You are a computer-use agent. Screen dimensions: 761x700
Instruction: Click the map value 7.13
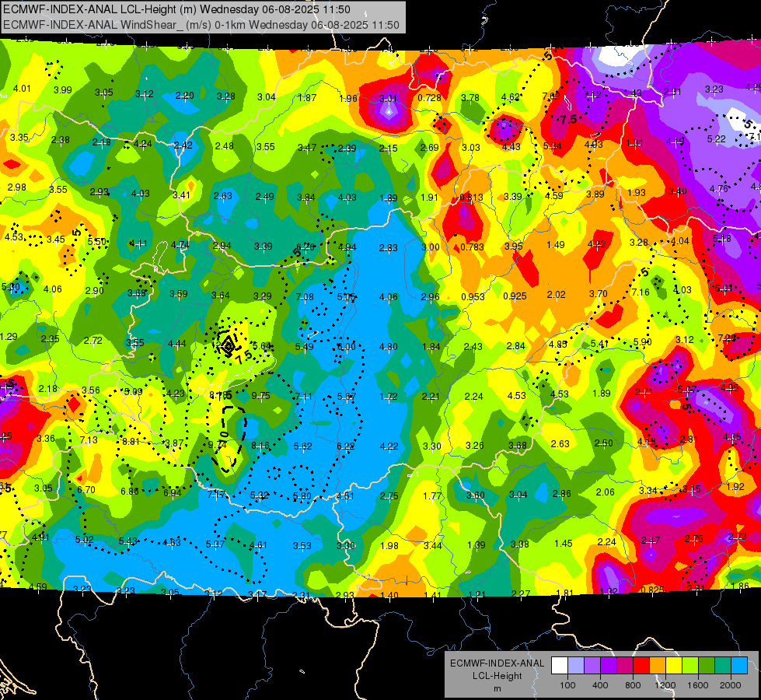pos(89,439)
